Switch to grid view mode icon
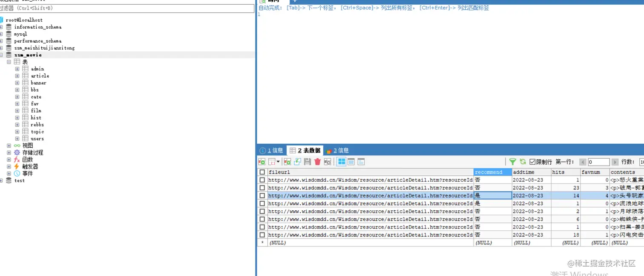 point(342,162)
